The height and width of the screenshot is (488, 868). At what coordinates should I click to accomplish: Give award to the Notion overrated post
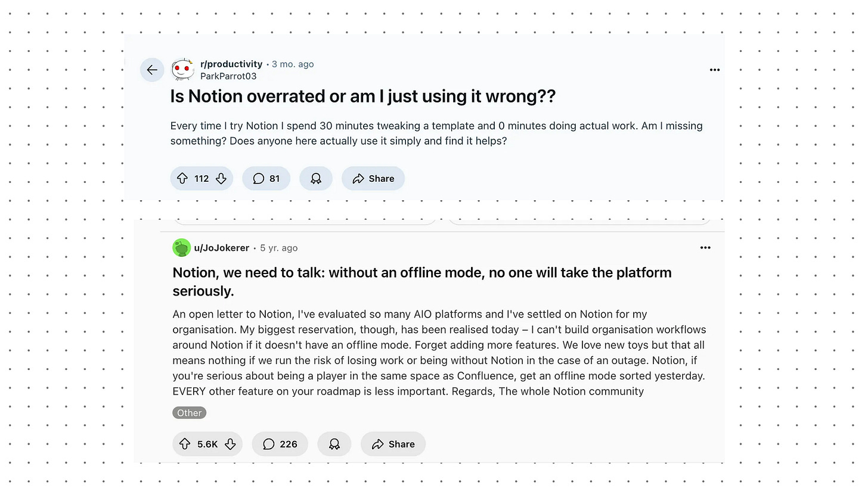click(316, 179)
